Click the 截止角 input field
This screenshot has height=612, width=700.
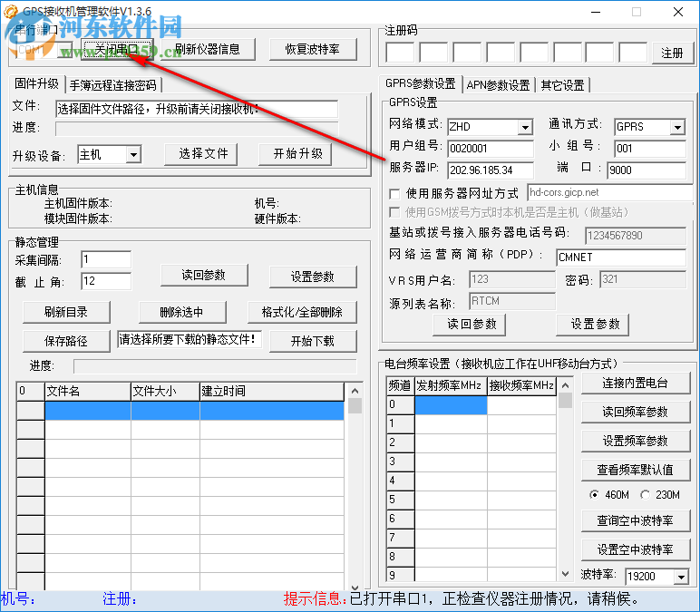click(106, 281)
